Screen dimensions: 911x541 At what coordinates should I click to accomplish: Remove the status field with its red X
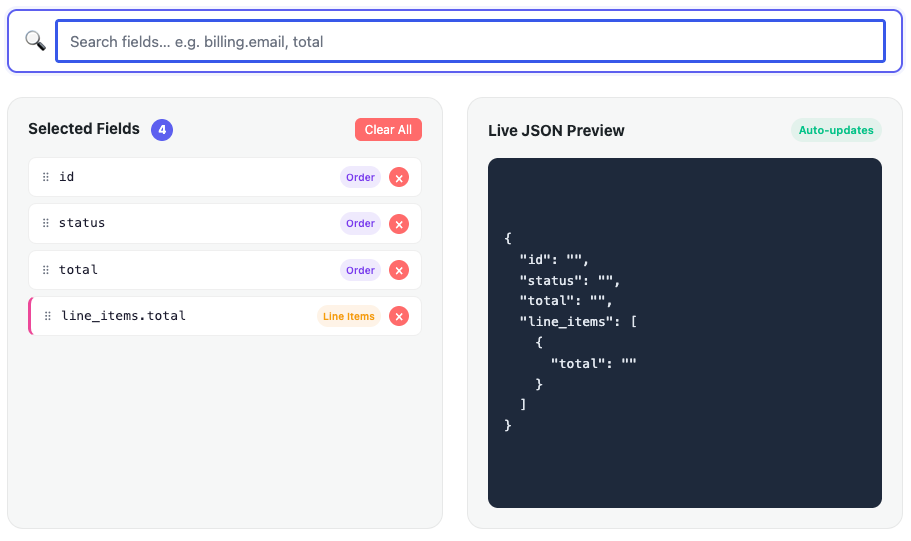(399, 224)
